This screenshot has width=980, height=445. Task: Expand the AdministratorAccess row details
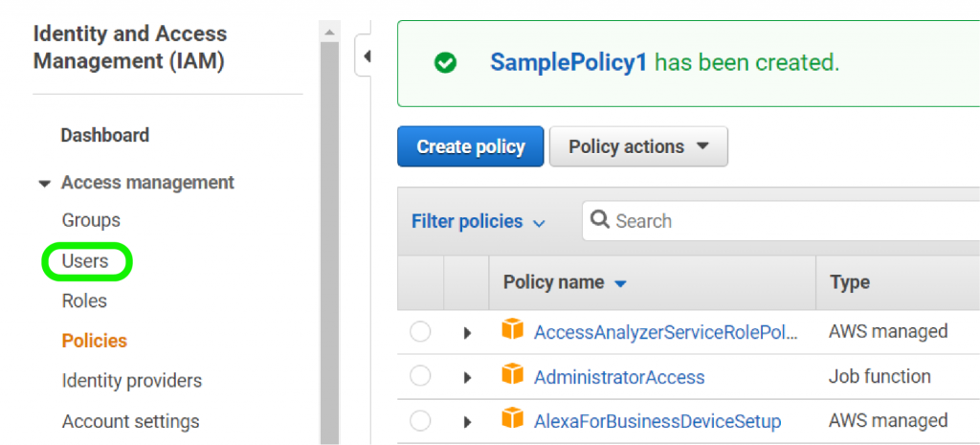pos(467,377)
